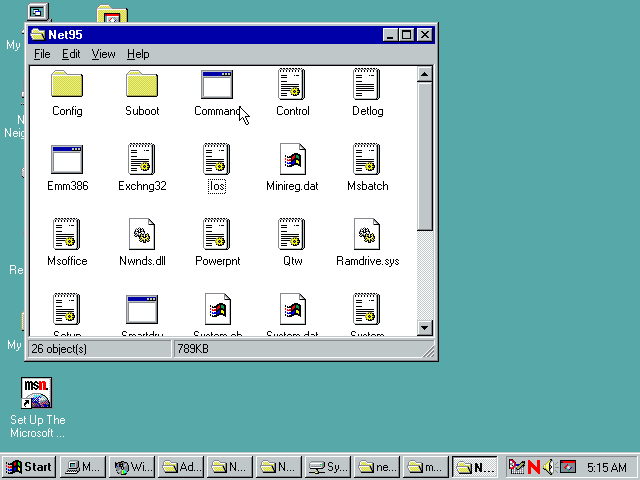Select the Emm386 program icon
This screenshot has width=640, height=480.
pos(67,160)
